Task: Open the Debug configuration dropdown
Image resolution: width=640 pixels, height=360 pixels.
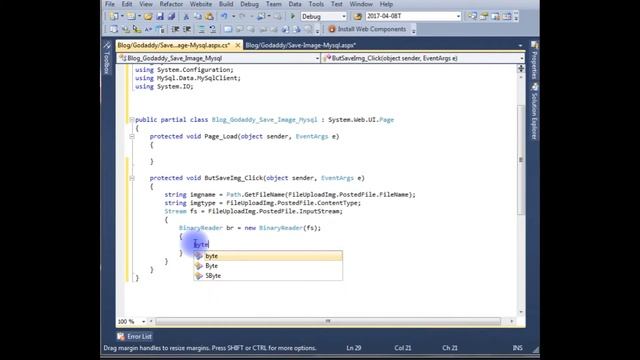Action: pyautogui.click(x=344, y=16)
